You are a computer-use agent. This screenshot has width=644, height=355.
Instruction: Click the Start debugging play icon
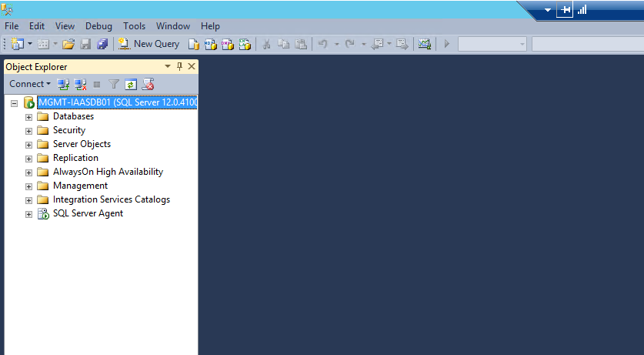pyautogui.click(x=447, y=44)
